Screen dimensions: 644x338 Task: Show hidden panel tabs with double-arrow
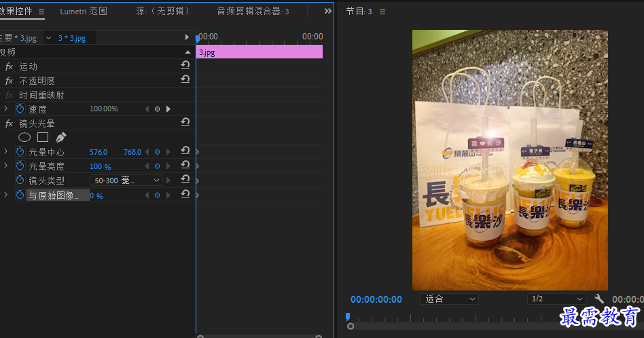point(327,11)
